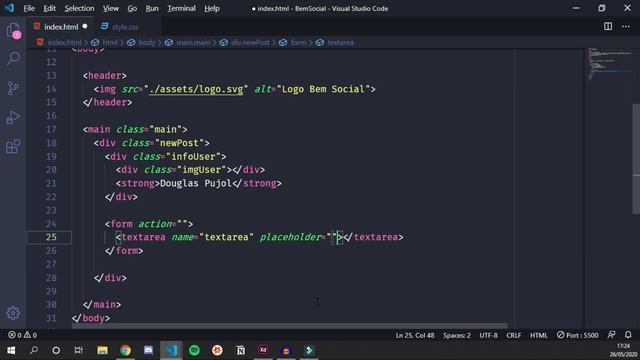Open the Run menu

tap(152, 9)
